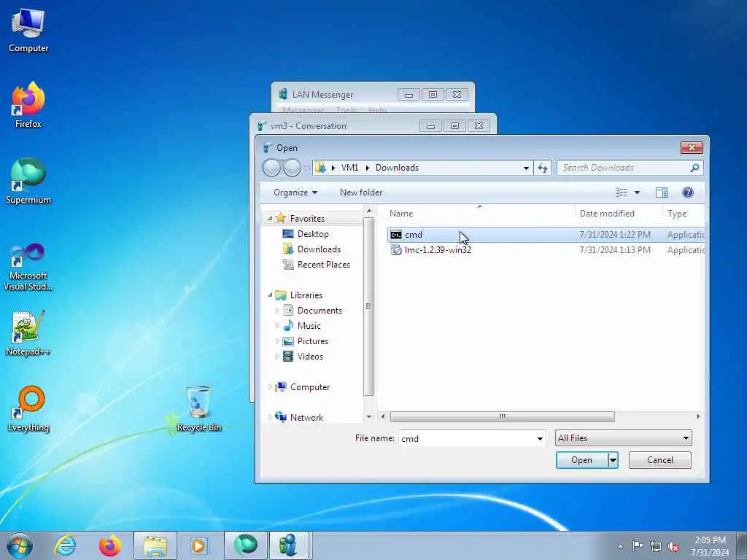747x560 pixels.
Task: Click the File name input field
Action: pyautogui.click(x=467, y=438)
